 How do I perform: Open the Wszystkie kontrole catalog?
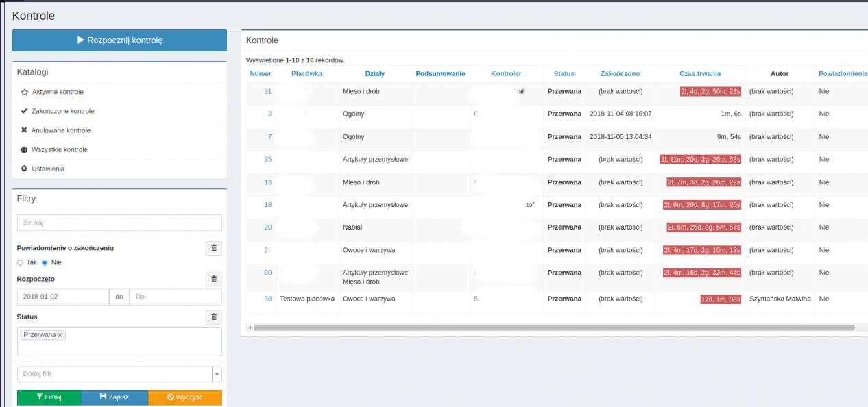point(59,149)
